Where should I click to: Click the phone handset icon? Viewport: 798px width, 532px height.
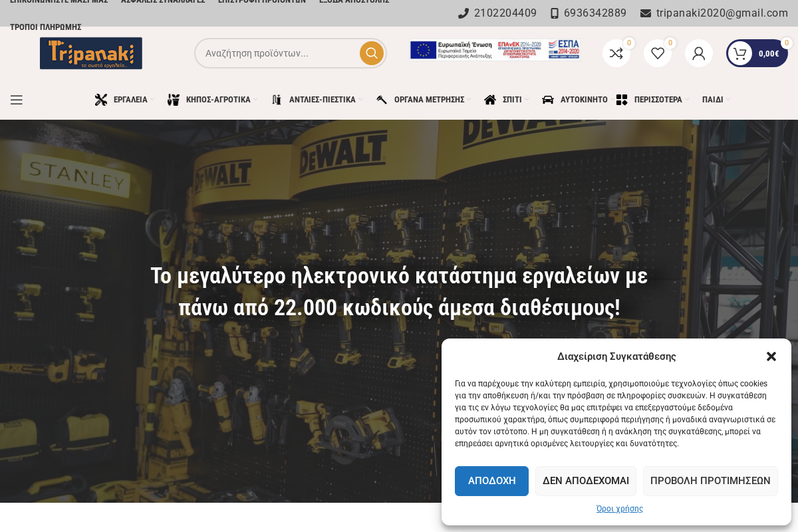[464, 13]
